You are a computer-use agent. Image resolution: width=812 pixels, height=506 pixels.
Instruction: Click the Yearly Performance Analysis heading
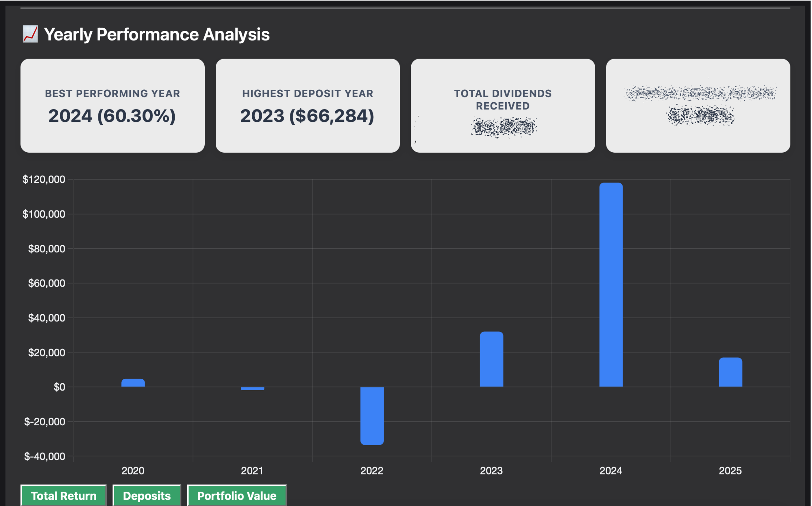click(157, 34)
